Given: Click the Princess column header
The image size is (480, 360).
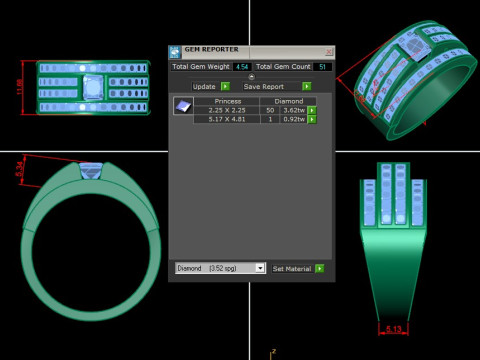Looking at the screenshot, I should pos(227,101).
